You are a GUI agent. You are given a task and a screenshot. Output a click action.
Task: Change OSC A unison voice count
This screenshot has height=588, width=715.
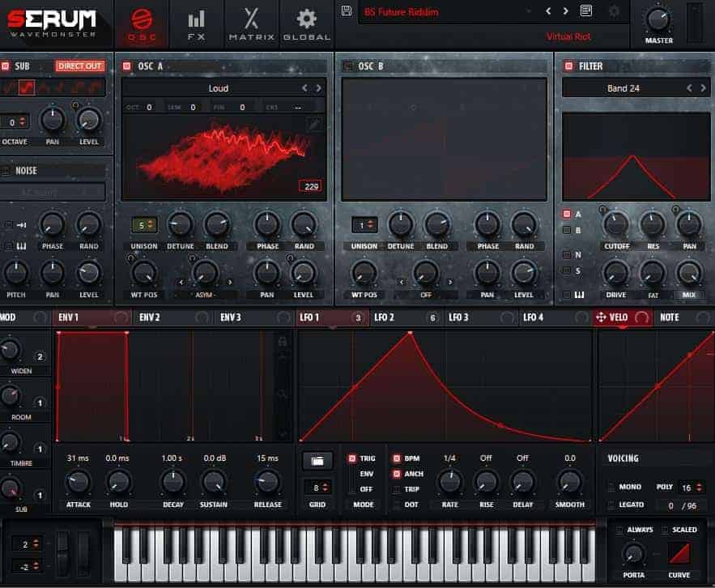(144, 225)
